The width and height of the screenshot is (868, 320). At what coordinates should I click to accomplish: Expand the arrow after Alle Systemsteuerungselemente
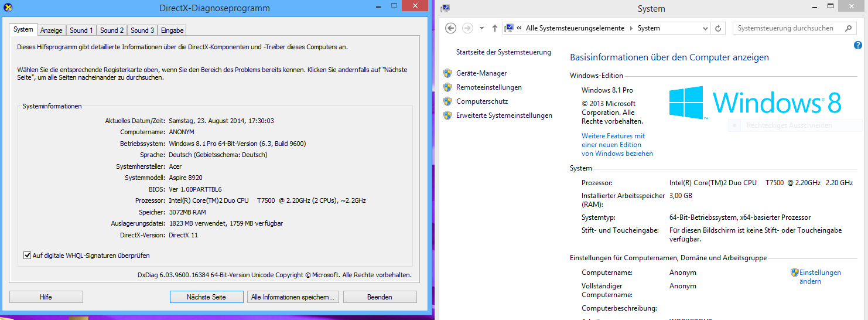pos(631,28)
